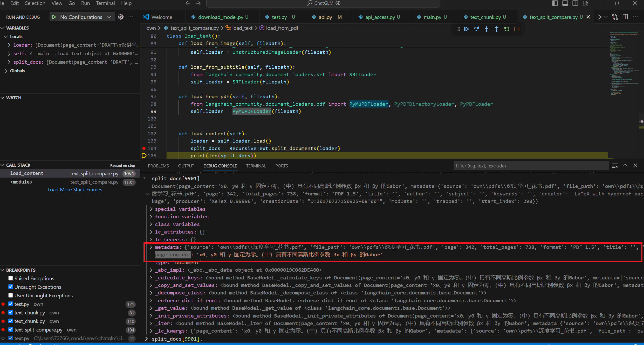644x345 pixels.
Task: Check the User Uncaught Exceptions box
Action: tap(11, 295)
